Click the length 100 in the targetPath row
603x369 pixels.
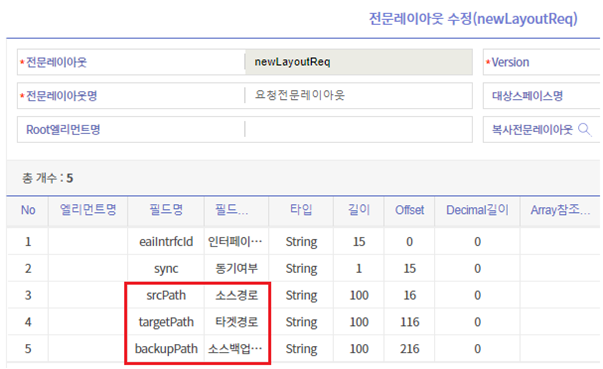(x=359, y=322)
